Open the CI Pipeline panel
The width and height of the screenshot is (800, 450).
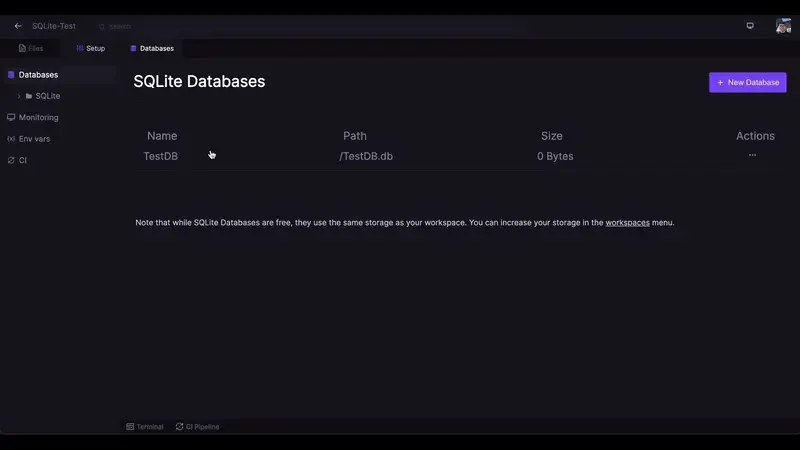click(x=197, y=427)
